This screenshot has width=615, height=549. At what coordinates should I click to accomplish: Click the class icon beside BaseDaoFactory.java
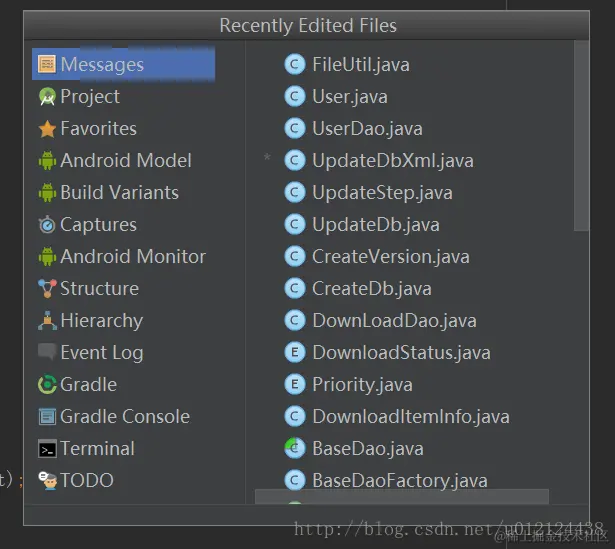point(295,480)
